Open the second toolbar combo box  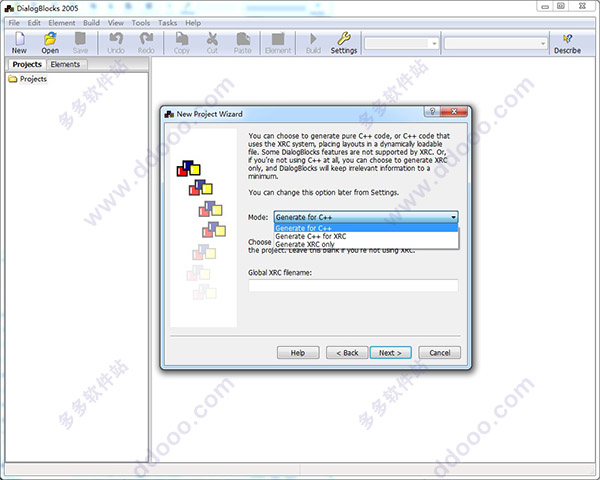(496, 44)
